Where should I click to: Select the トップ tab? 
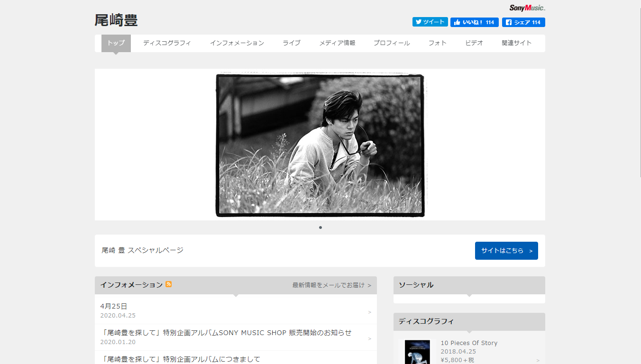pos(116,43)
